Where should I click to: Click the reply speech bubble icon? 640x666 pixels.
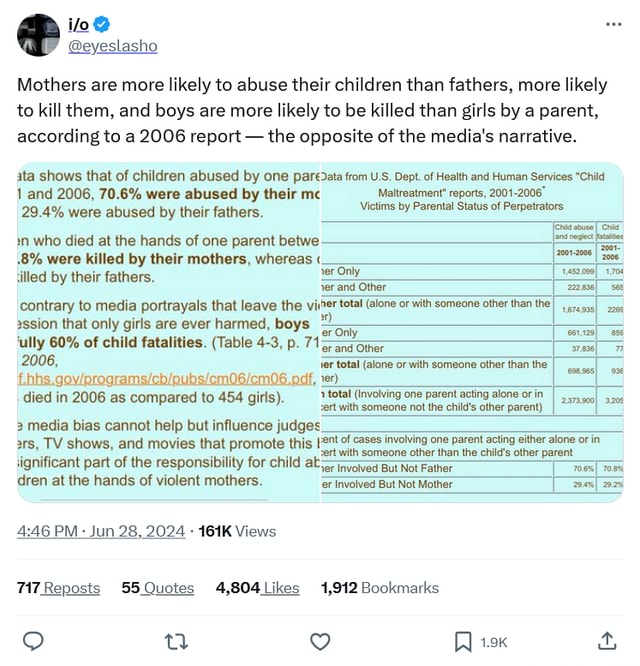pyautogui.click(x=32, y=641)
